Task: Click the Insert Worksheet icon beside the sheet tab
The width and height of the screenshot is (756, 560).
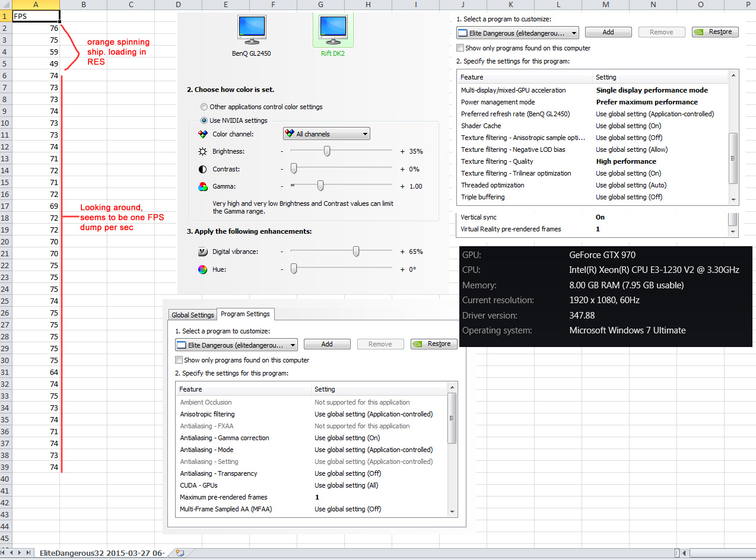Action: tap(180, 553)
